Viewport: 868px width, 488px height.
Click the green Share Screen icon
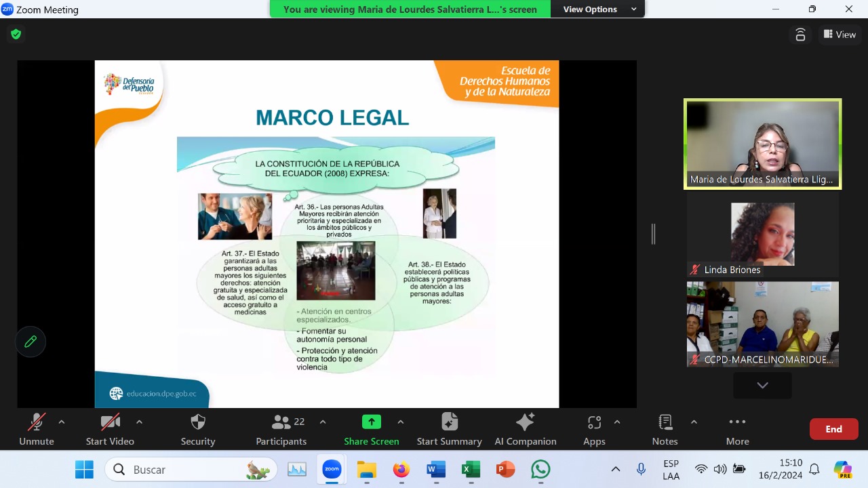pyautogui.click(x=371, y=422)
